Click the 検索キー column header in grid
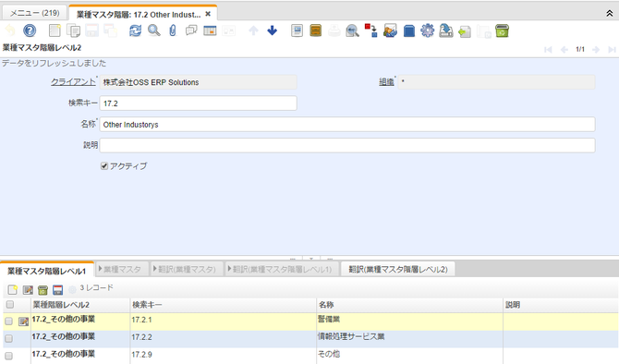619x364 pixels. click(x=224, y=305)
